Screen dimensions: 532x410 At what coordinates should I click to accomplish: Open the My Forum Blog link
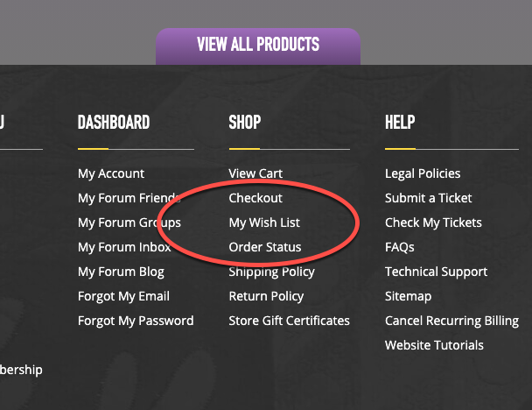click(x=121, y=272)
